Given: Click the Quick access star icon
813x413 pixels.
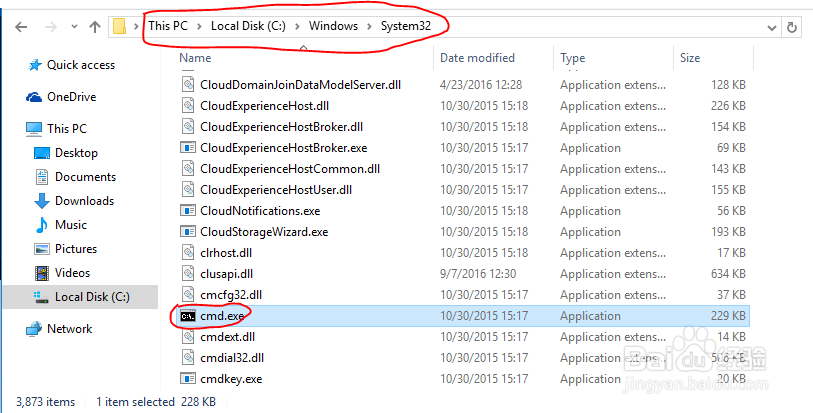Looking at the screenshot, I should coord(35,65).
